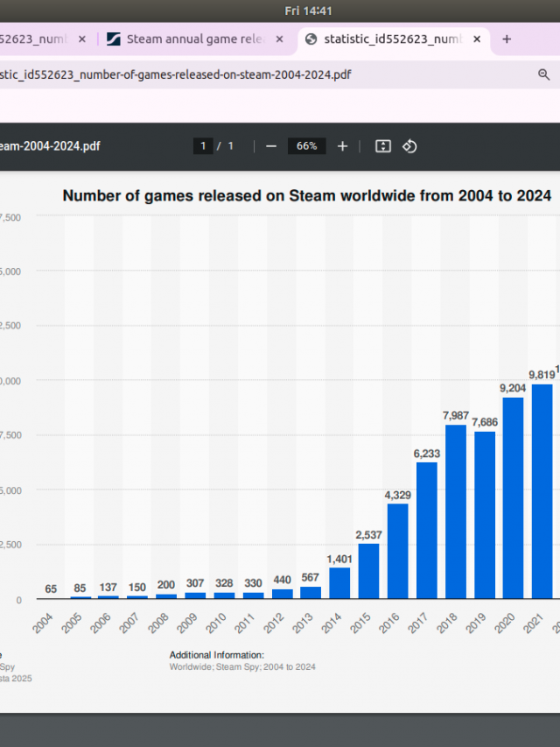The width and height of the screenshot is (560, 747).
Task: Click the globe favicon on active tab
Action: pyautogui.click(x=311, y=39)
